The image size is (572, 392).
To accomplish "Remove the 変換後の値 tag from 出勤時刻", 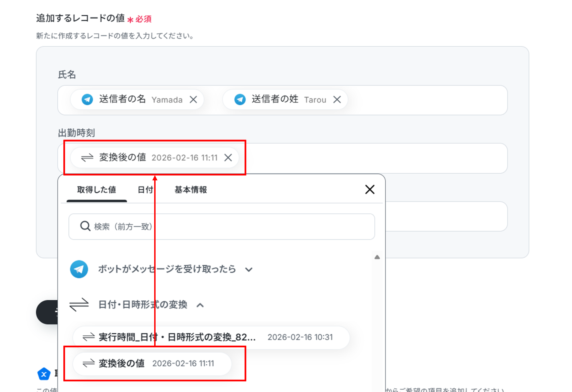I will click(228, 158).
